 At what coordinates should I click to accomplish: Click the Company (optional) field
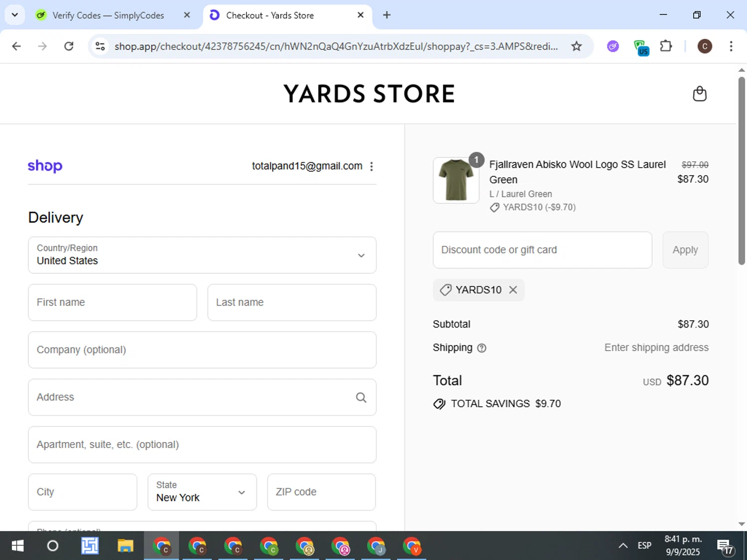202,350
